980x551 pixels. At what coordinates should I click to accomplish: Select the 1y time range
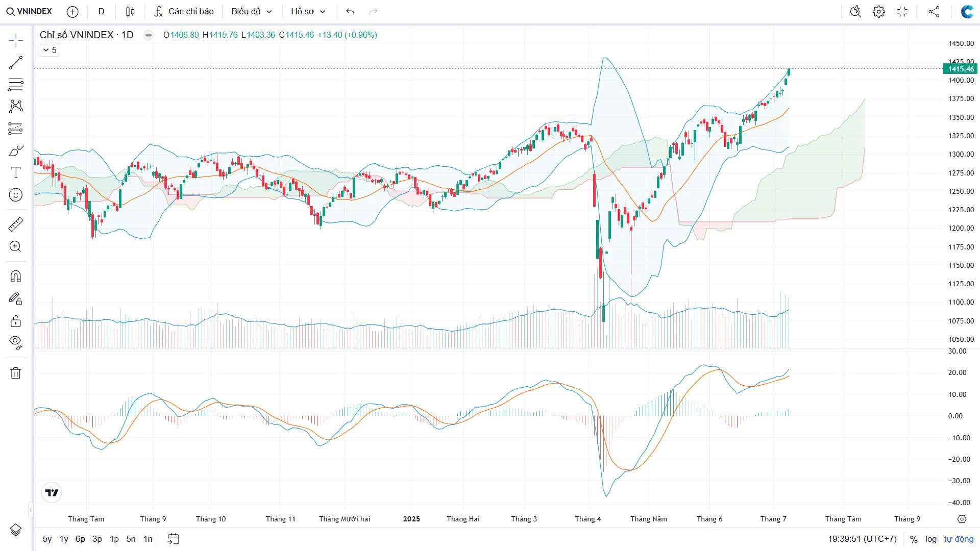pos(64,539)
